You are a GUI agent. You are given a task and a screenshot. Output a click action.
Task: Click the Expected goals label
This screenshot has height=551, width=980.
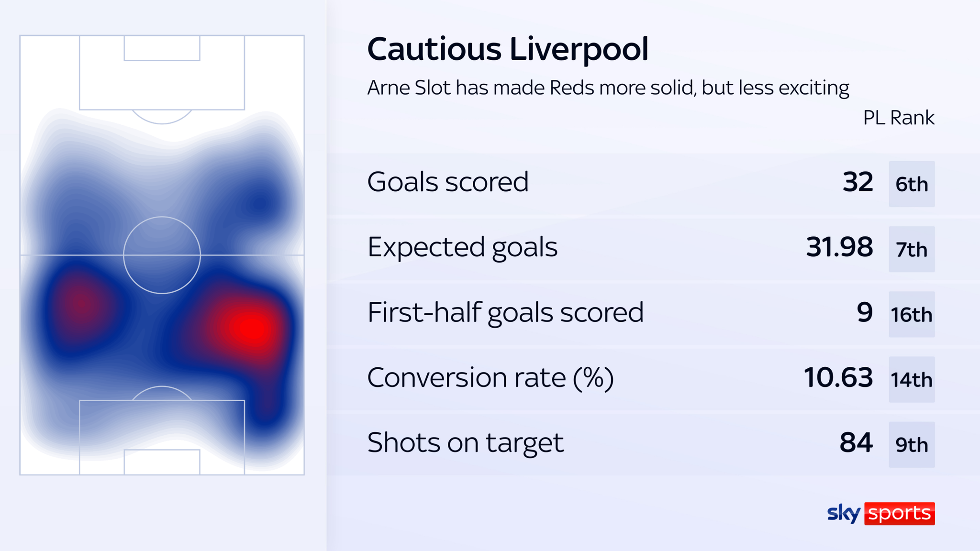point(462,247)
